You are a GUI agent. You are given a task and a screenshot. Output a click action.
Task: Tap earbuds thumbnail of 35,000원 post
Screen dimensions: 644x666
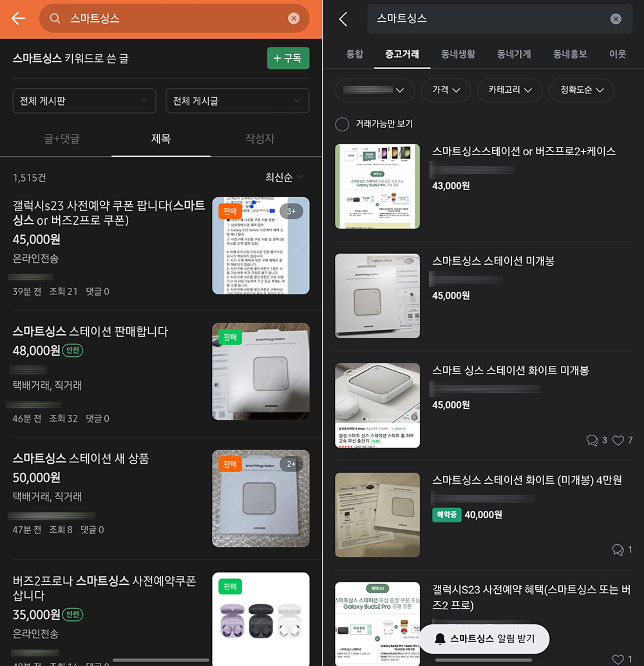click(x=261, y=619)
